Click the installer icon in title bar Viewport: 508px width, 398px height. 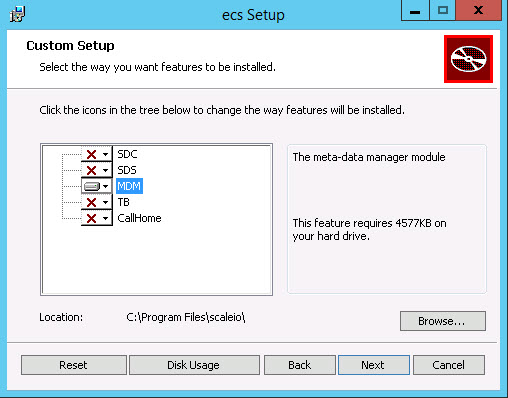(17, 14)
